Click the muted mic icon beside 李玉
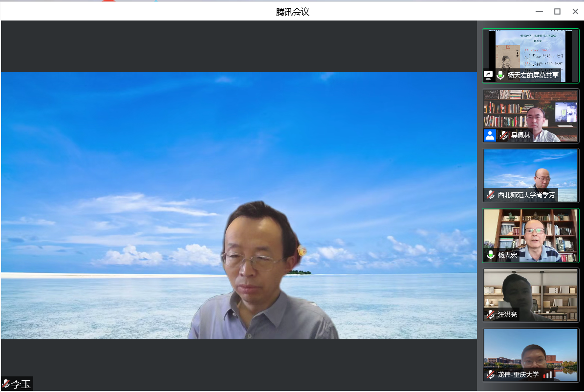584x392 pixels. pos(6,384)
